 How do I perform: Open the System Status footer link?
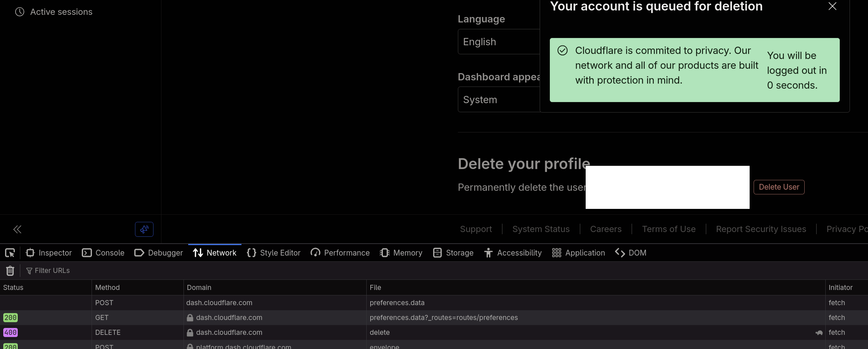(541, 229)
